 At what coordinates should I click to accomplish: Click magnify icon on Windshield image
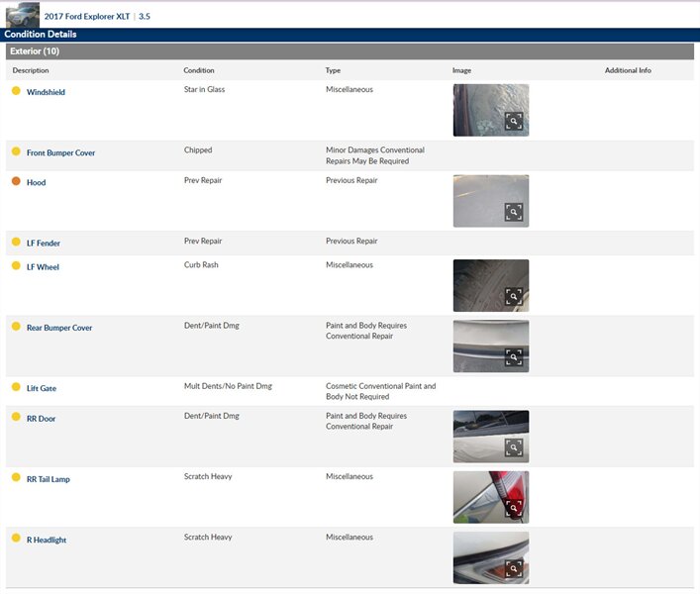pyautogui.click(x=513, y=121)
